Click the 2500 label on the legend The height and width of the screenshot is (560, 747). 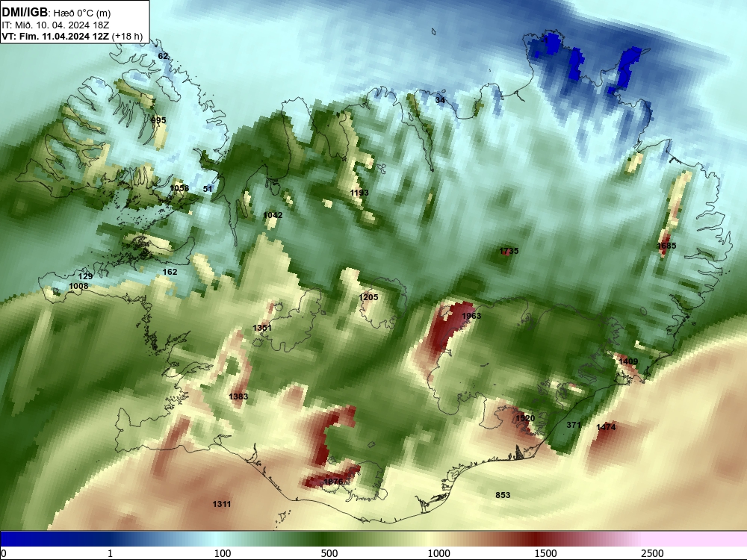coord(652,553)
